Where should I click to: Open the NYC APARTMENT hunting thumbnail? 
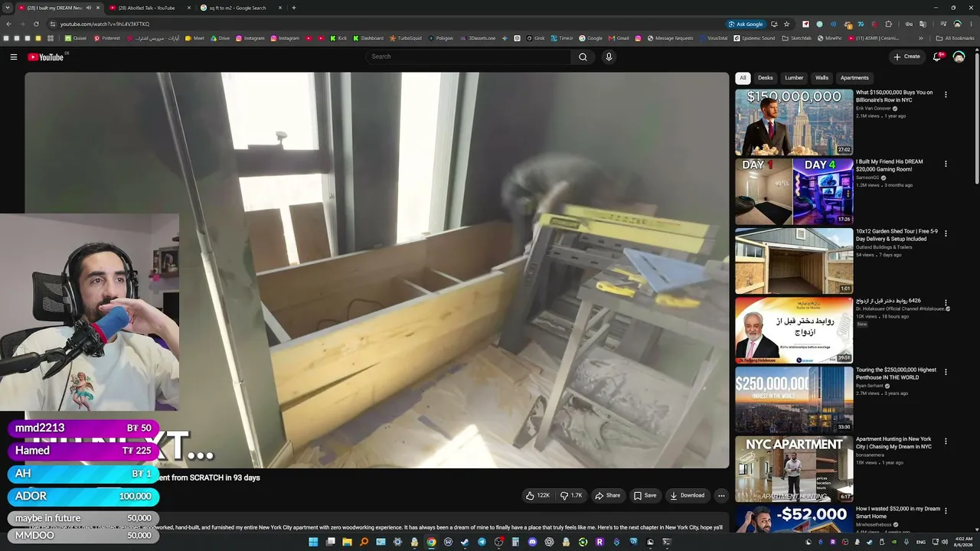[x=794, y=468]
